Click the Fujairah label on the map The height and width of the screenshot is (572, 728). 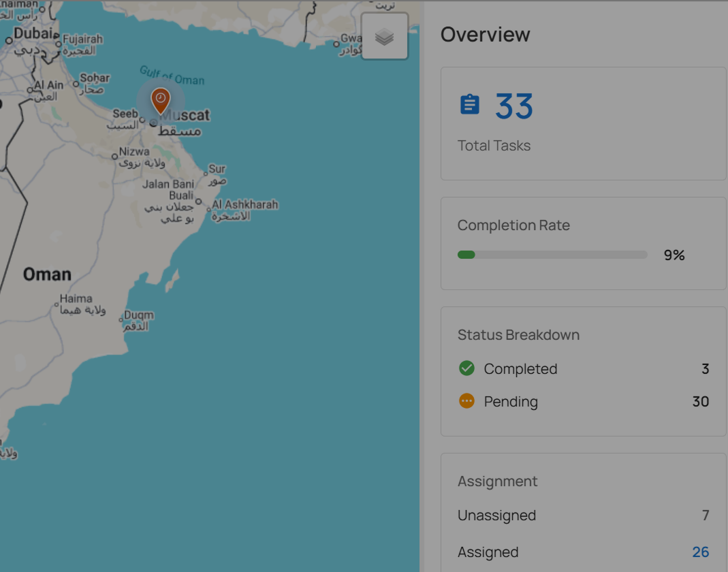tap(82, 39)
